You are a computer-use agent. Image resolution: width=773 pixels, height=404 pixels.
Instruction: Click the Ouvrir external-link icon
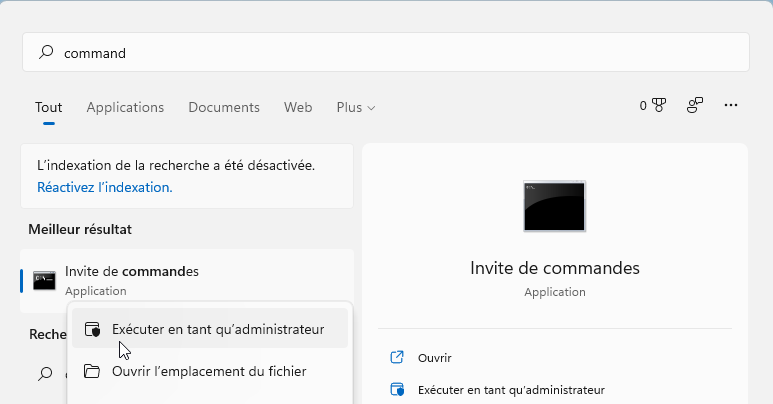coord(397,357)
